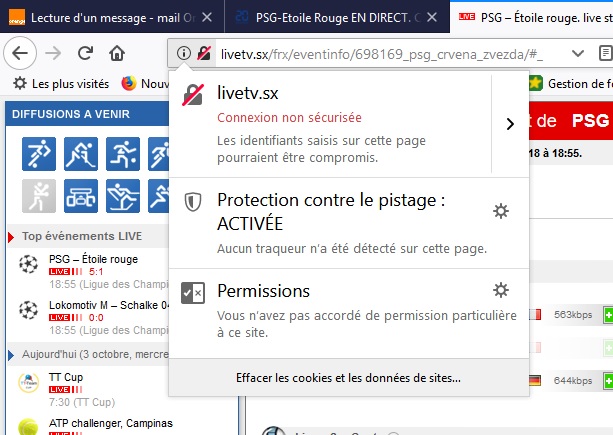Click the Permissions checkbox-style icon
613x435 pixels.
coord(193,293)
